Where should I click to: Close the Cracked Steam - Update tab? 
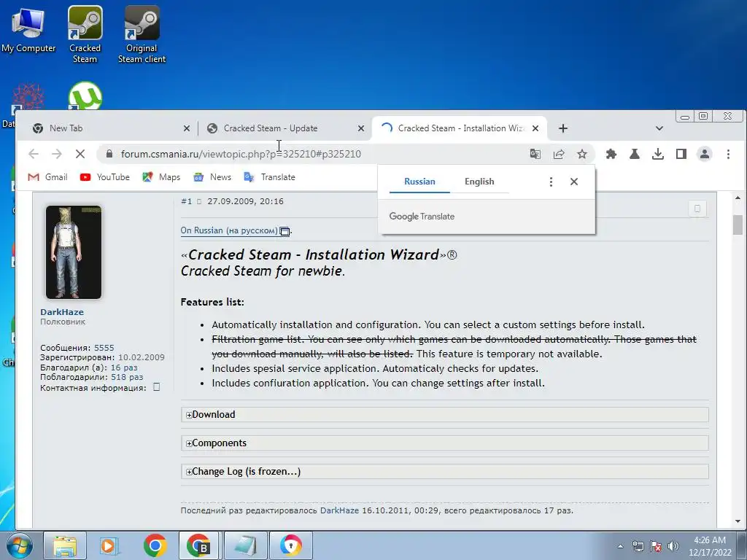[x=360, y=128]
